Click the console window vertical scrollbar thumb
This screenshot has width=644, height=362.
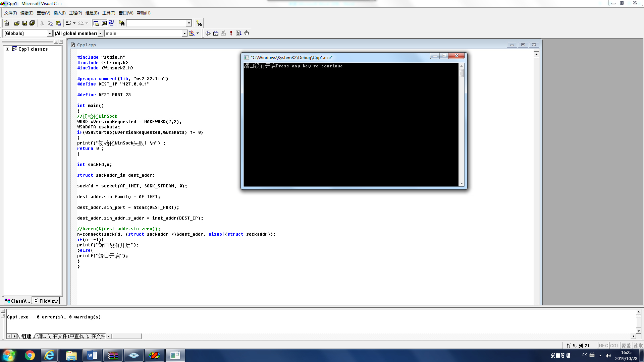[462, 73]
